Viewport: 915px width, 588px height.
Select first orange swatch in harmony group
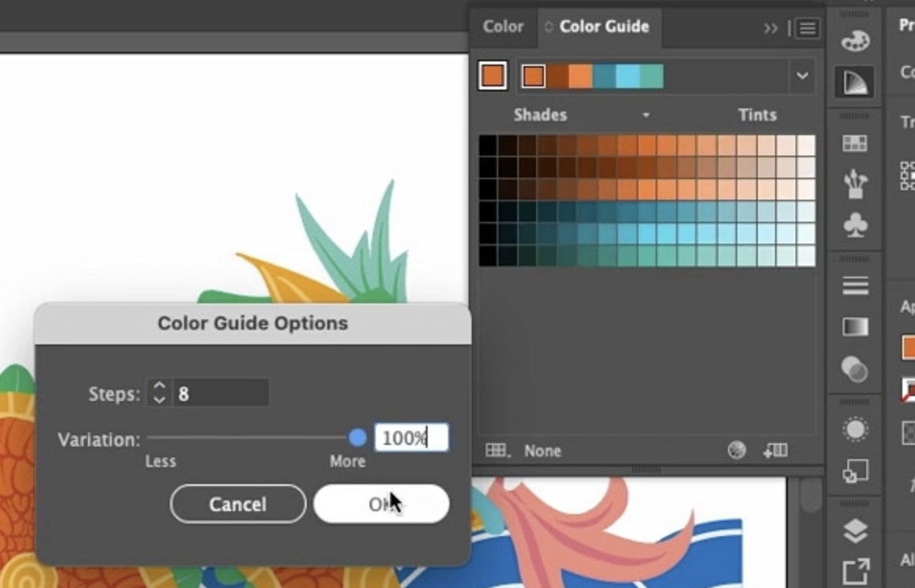[x=534, y=76]
